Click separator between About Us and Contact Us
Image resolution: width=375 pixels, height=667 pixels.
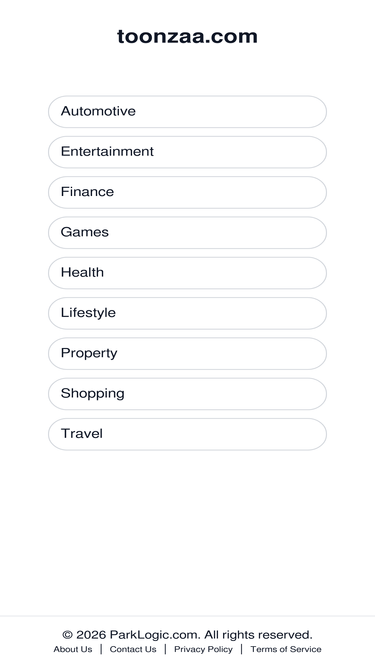click(x=101, y=649)
